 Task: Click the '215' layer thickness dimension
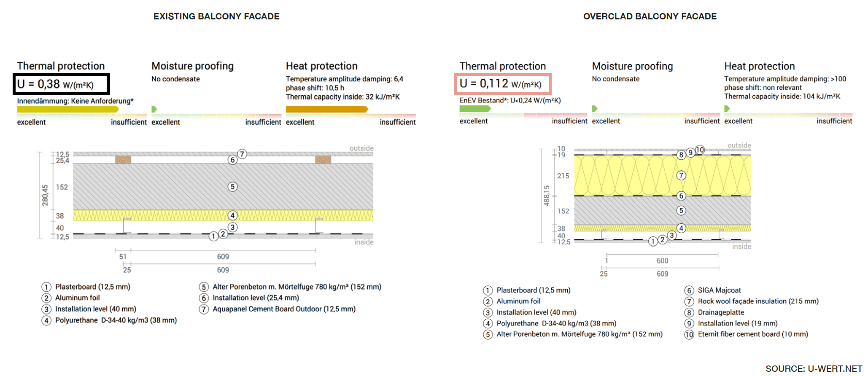[x=563, y=176]
